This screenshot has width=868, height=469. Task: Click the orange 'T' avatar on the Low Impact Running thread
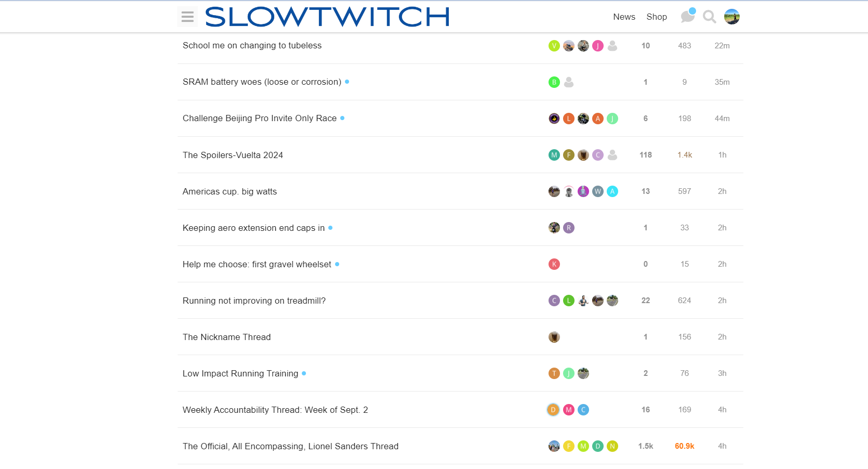click(x=554, y=373)
